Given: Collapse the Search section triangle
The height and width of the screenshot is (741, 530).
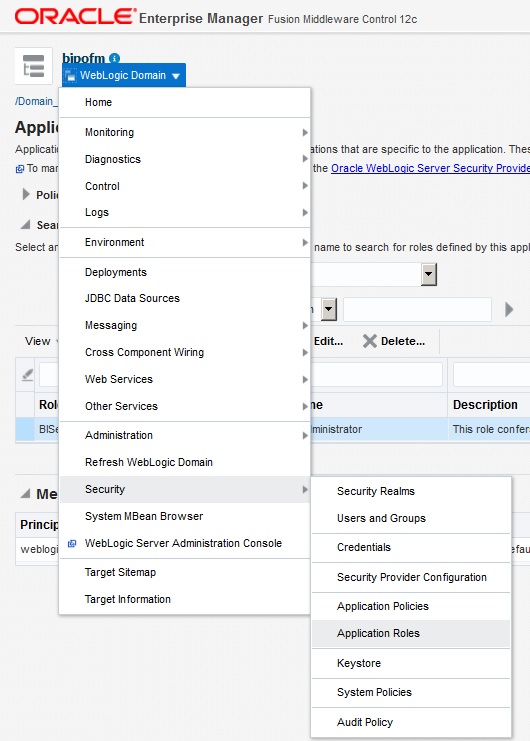Looking at the screenshot, I should click(26, 224).
